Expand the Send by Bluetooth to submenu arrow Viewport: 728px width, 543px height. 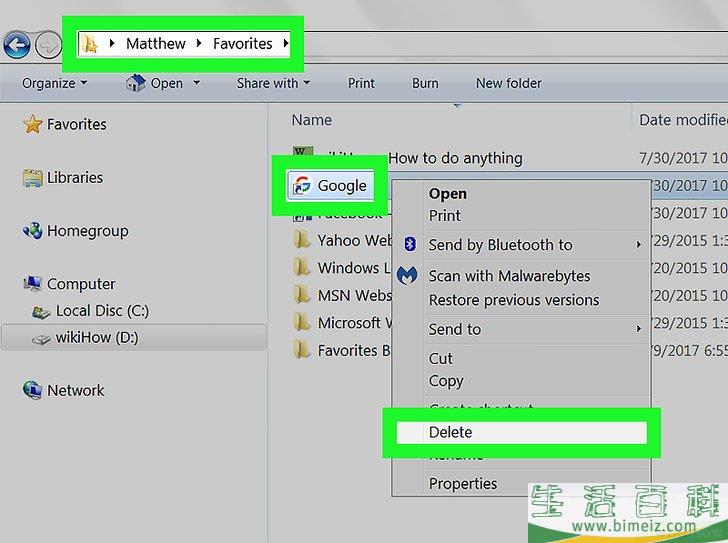639,244
